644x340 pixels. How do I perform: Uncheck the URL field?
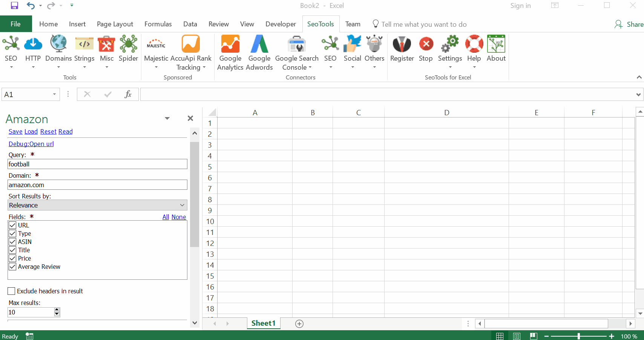coord(12,225)
